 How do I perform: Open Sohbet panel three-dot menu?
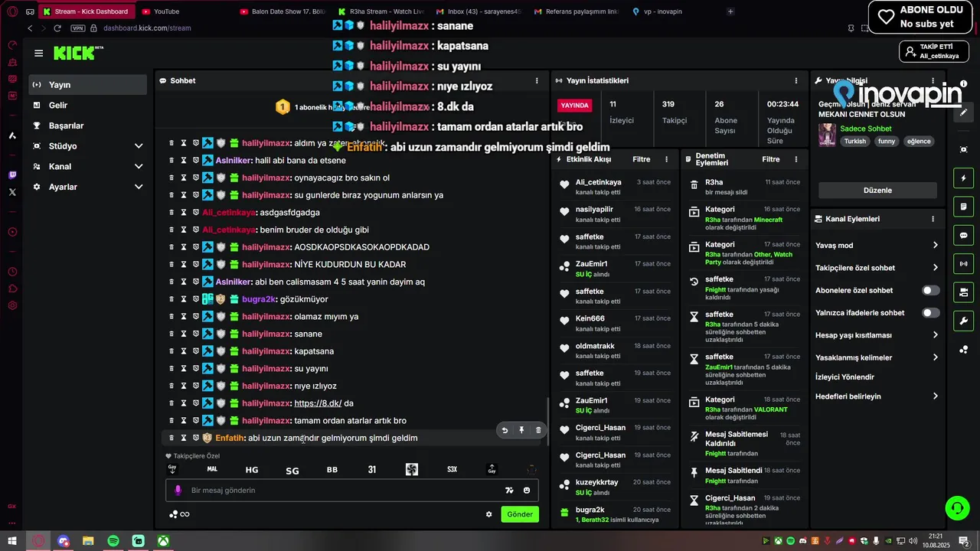(537, 80)
